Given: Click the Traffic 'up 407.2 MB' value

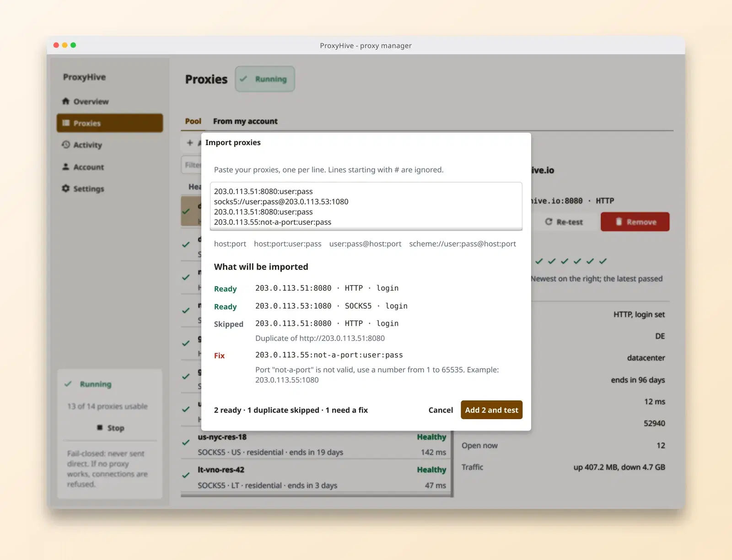Looking at the screenshot, I should (x=619, y=467).
